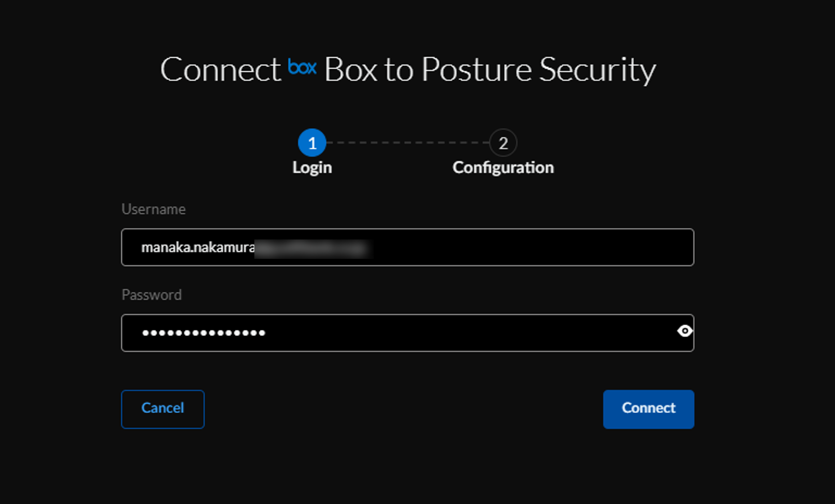The width and height of the screenshot is (835, 504).
Task: Click the Configuration step label
Action: coord(503,168)
